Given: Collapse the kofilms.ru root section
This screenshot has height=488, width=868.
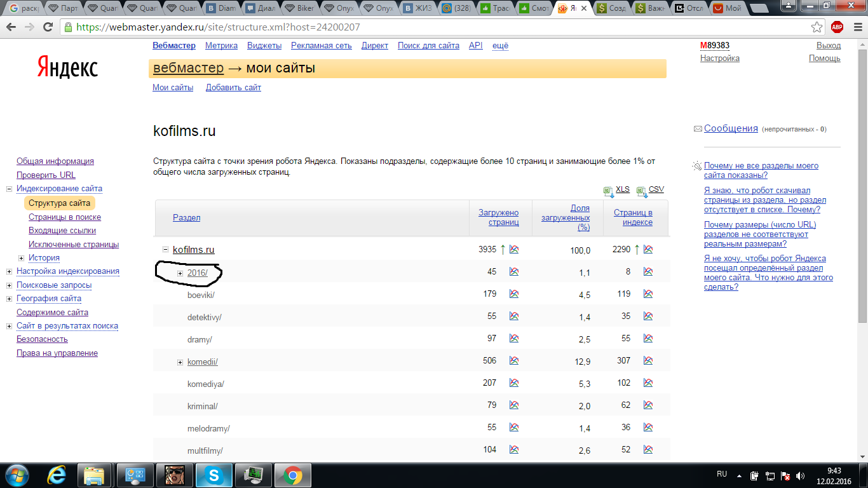Looking at the screenshot, I should tap(166, 250).
